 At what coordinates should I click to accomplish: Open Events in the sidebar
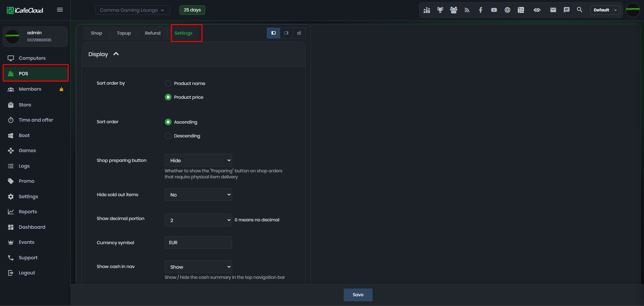[x=35, y=242]
